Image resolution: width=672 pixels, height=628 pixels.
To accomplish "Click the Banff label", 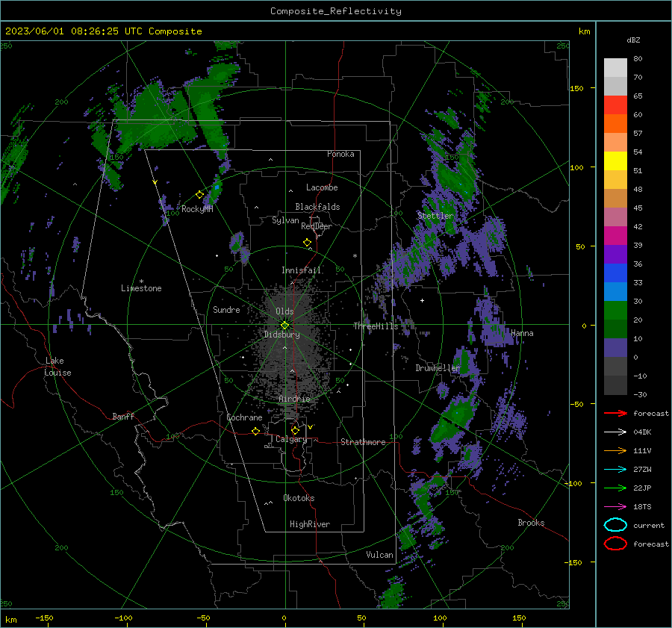I will (123, 416).
